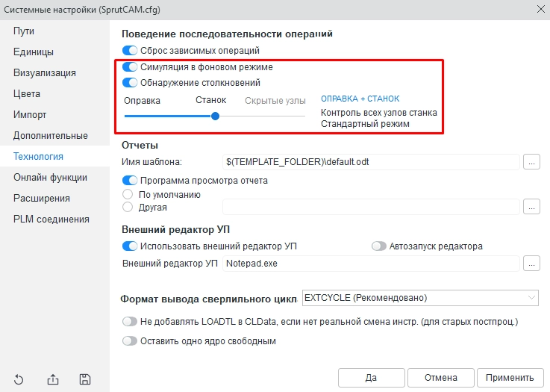Switch to the Визуализация section
The image size is (550, 392).
pos(44,73)
